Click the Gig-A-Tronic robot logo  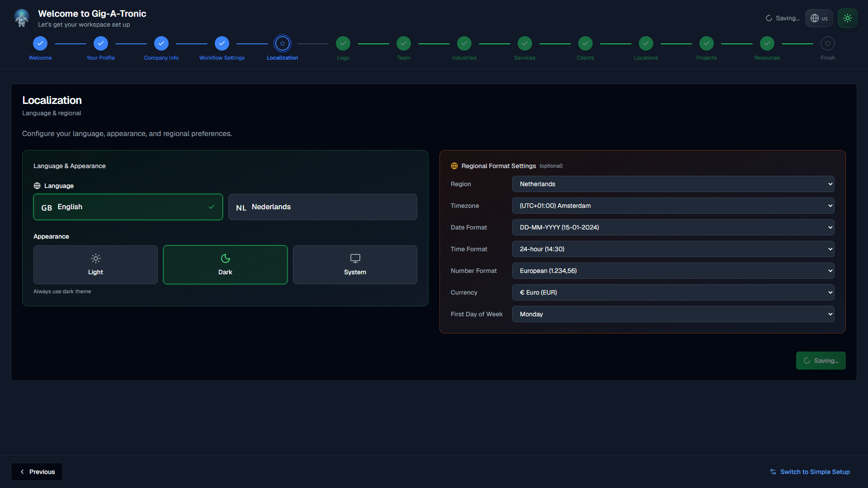[22, 18]
